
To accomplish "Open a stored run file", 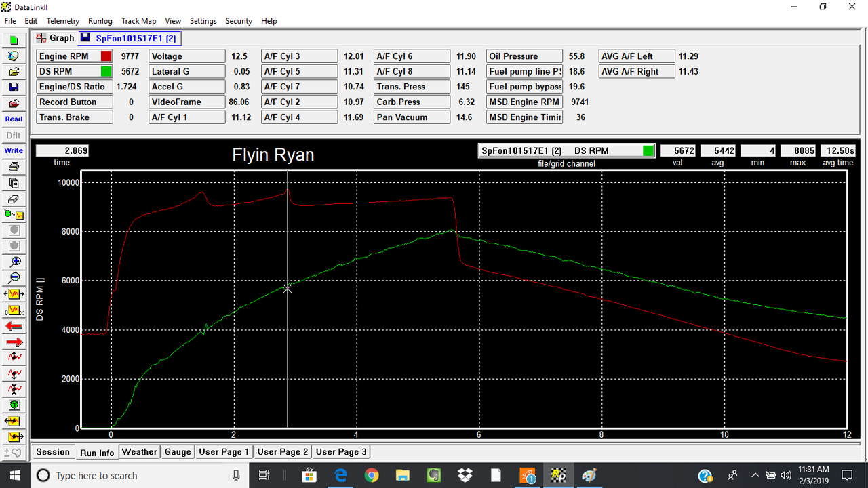I will pyautogui.click(x=14, y=73).
